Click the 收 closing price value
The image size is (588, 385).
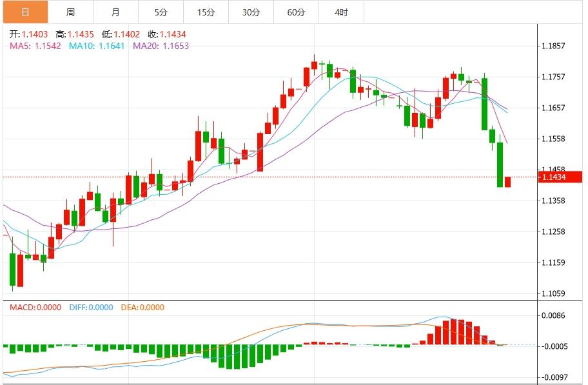(x=170, y=34)
